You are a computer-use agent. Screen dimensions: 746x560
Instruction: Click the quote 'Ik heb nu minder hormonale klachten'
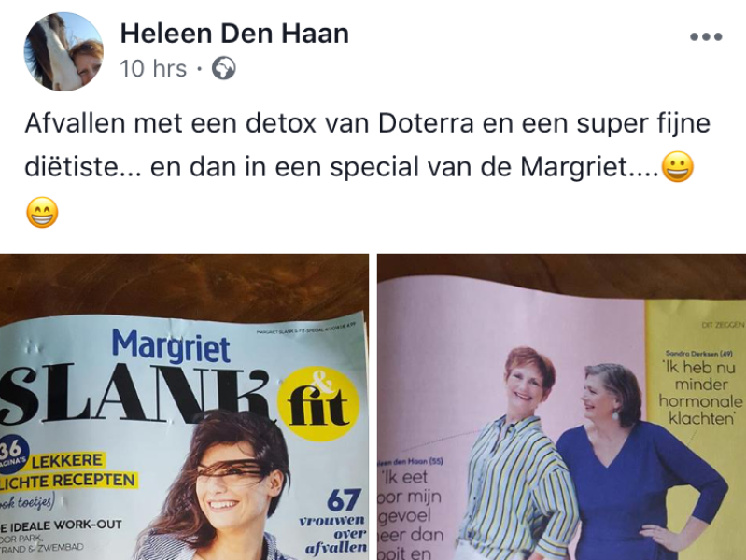[x=700, y=393]
